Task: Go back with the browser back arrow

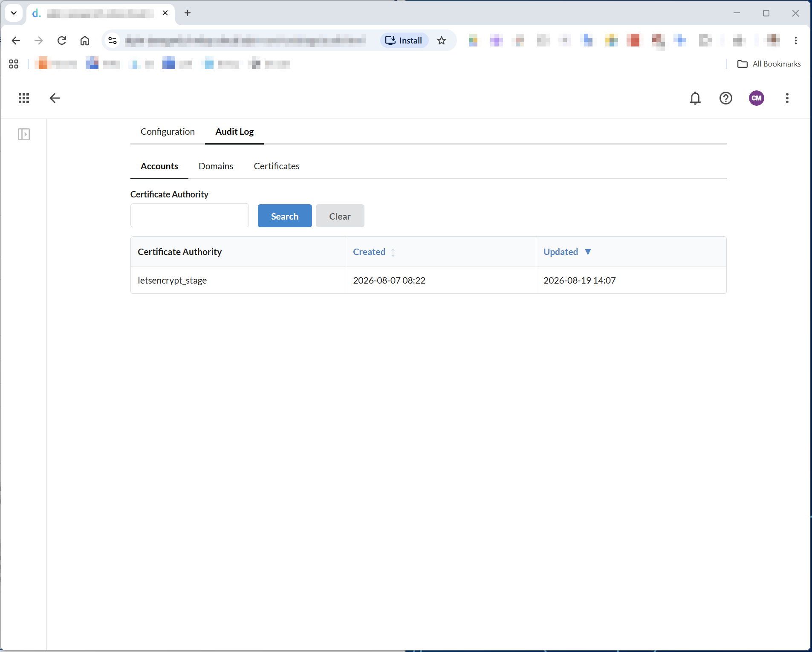Action: [x=16, y=41]
